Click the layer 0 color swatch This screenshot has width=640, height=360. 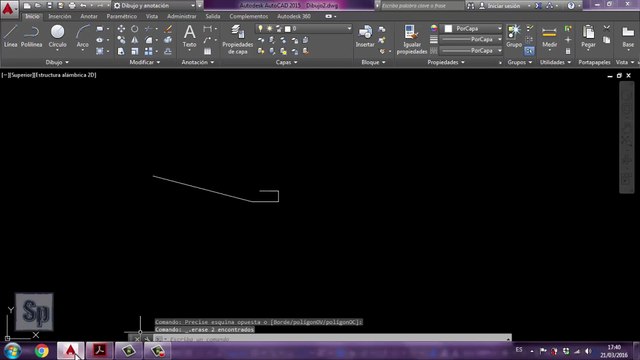(288, 29)
